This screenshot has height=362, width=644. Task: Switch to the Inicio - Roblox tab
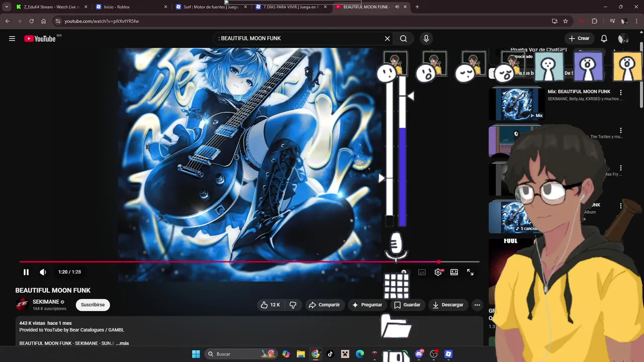pyautogui.click(x=131, y=7)
